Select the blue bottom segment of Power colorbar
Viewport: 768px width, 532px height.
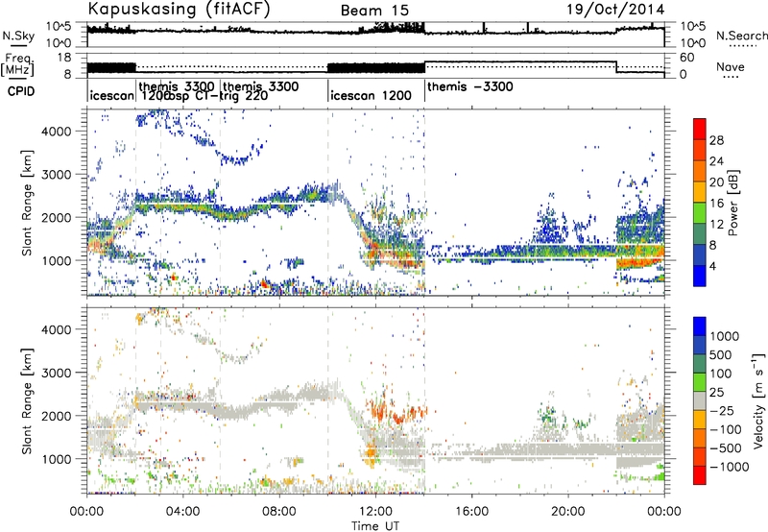[700, 276]
